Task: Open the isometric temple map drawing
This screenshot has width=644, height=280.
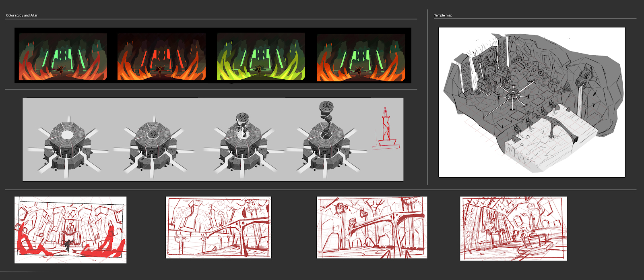Action: tap(531, 102)
